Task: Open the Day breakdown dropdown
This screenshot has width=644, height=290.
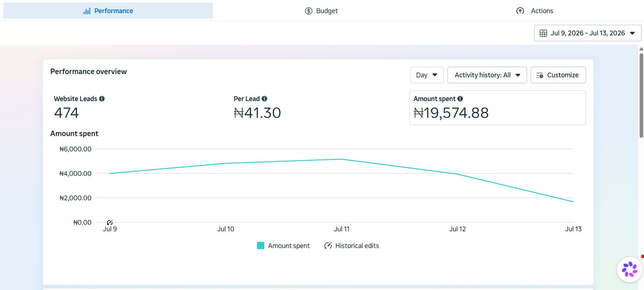Action: tap(427, 75)
